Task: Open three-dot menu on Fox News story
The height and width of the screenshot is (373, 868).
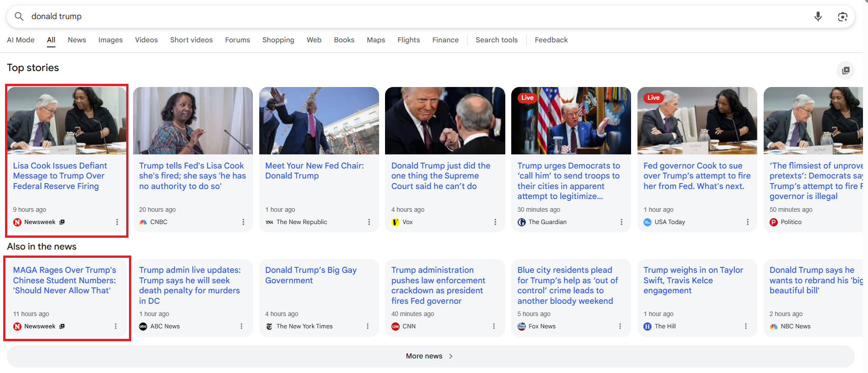Action: pyautogui.click(x=620, y=326)
